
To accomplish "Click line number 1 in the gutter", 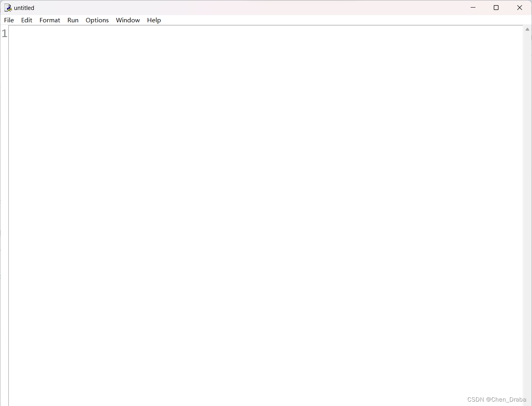I will pyautogui.click(x=4, y=33).
